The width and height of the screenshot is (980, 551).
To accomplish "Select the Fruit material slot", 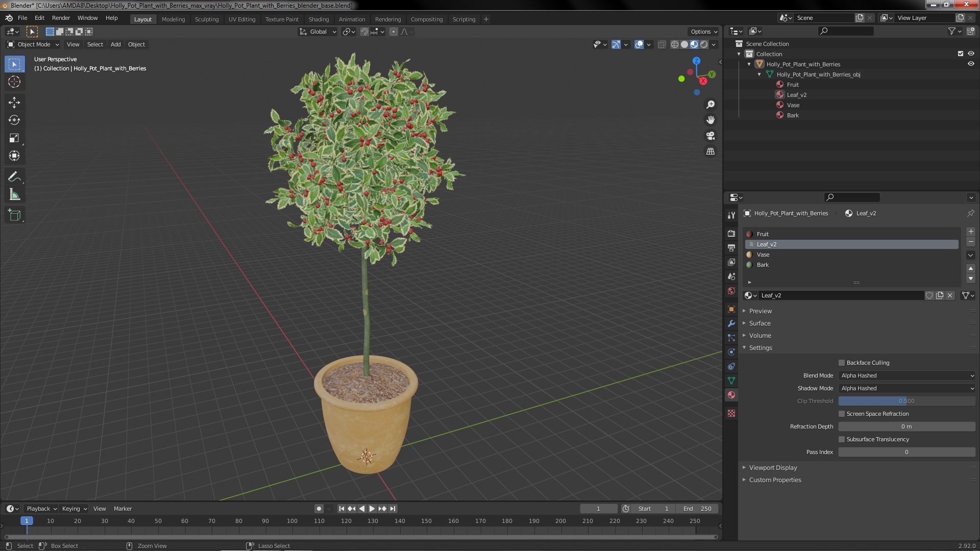I will pos(851,234).
